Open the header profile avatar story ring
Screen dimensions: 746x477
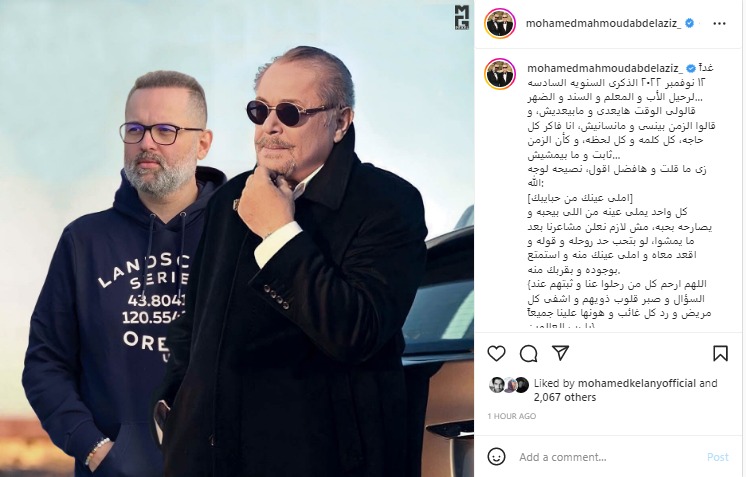500,23
